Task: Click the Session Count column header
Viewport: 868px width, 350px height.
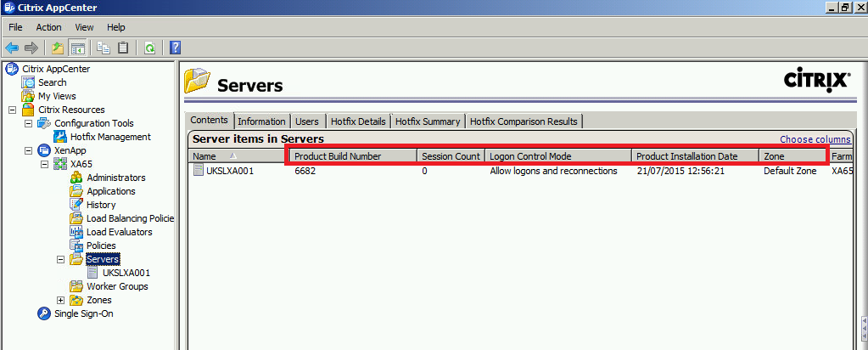Action: click(451, 156)
